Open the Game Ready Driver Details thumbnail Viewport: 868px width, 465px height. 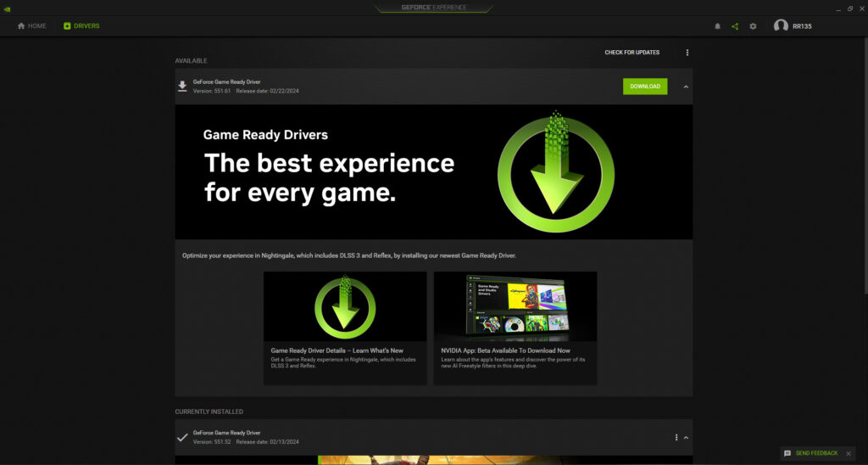(x=345, y=306)
